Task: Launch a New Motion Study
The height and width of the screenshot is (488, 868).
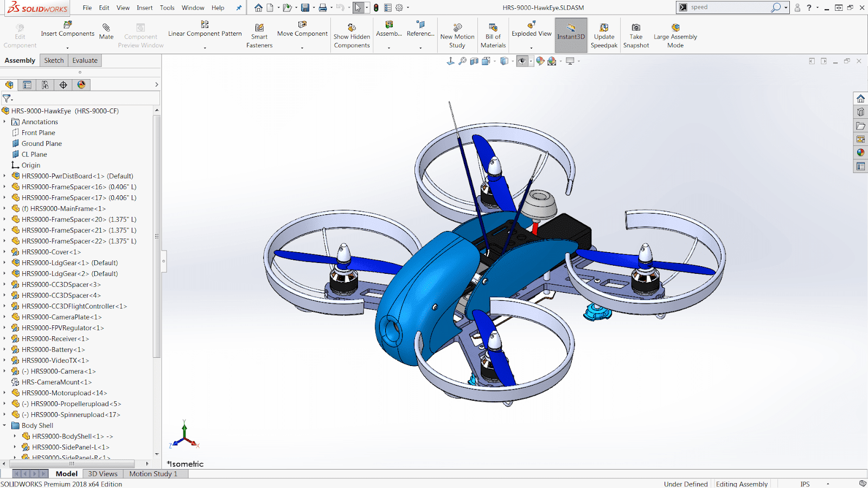Action: click(x=457, y=34)
